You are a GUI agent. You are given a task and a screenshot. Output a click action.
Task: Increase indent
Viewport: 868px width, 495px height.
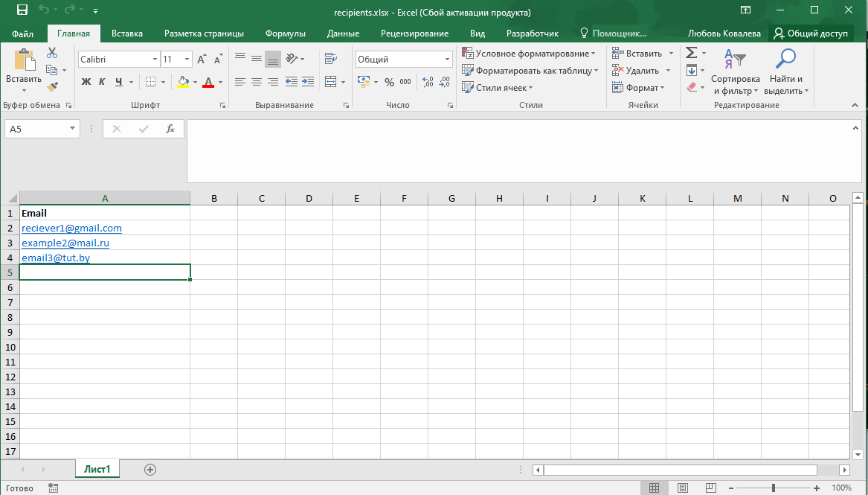point(308,82)
